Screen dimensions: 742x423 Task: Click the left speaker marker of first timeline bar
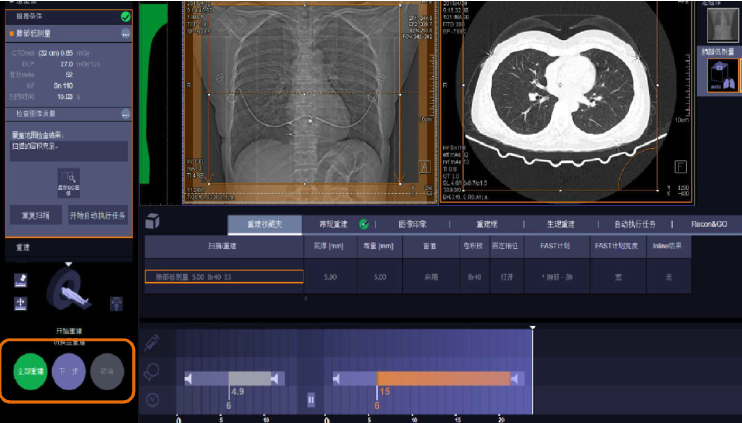point(188,379)
